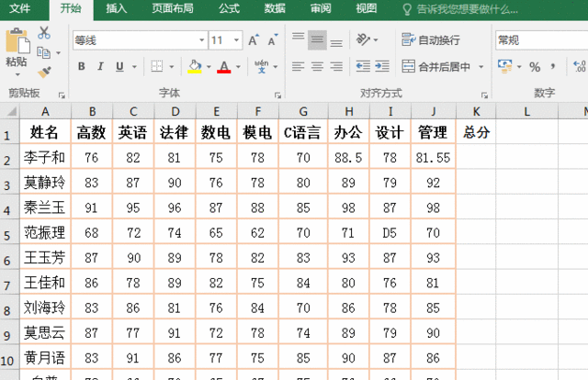Image resolution: width=588 pixels, height=380 pixels.
Task: Open font color dropdown arrow
Action: (238, 67)
